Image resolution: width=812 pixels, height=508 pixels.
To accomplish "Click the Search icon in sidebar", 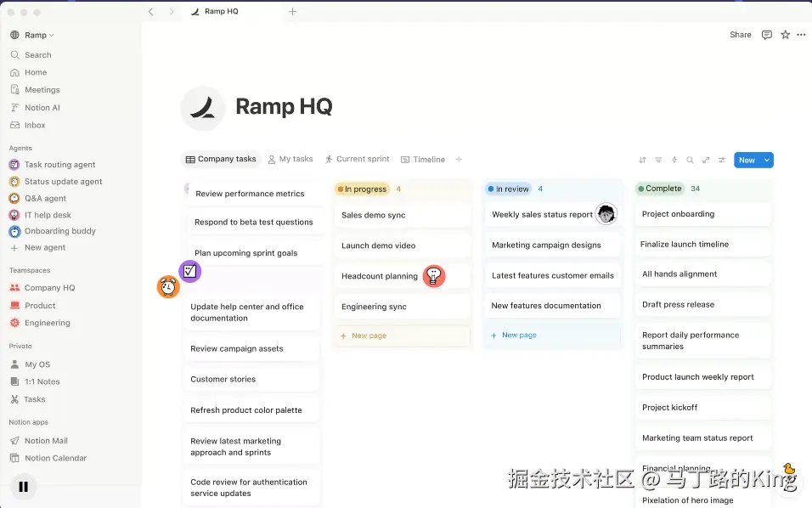I will (14, 55).
